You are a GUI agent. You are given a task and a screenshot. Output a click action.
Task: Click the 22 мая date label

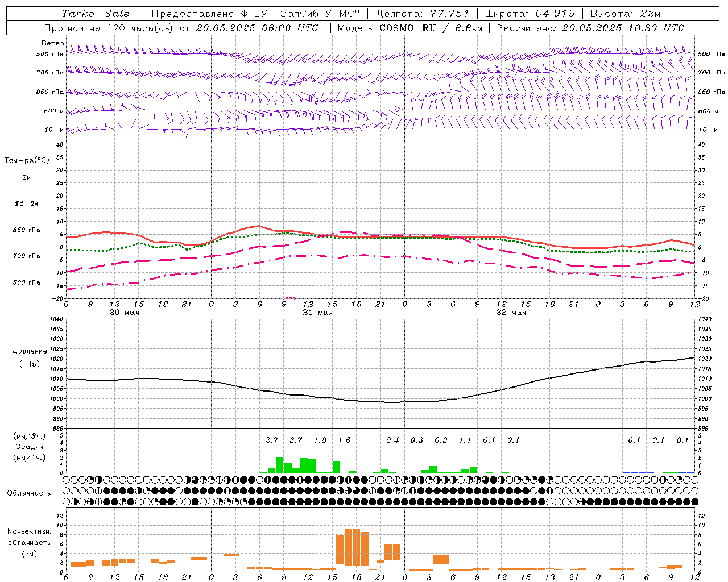(x=511, y=313)
